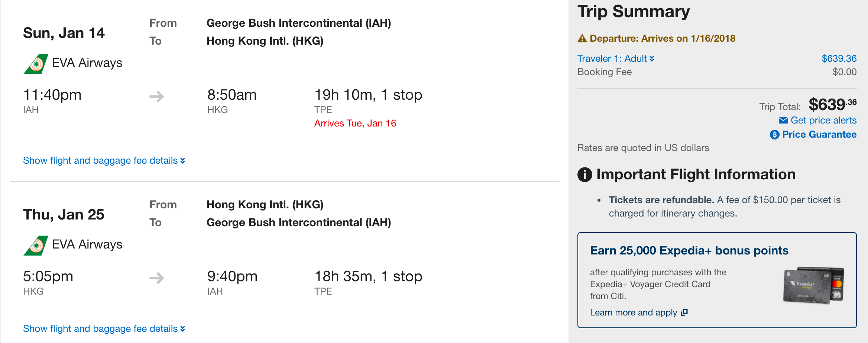Open Get price alerts link
This screenshot has height=343, width=868.
[x=823, y=120]
